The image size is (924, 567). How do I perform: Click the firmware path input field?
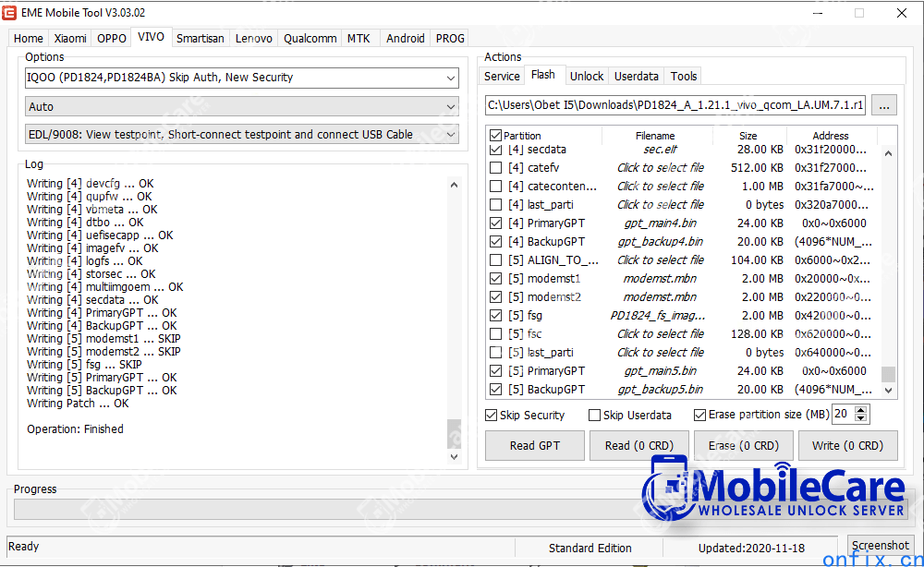click(x=675, y=105)
